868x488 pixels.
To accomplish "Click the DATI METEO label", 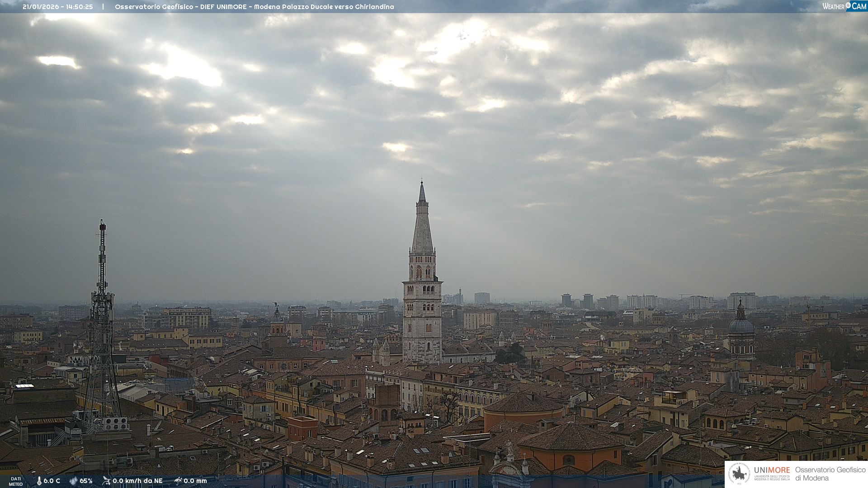I will coord(16,481).
